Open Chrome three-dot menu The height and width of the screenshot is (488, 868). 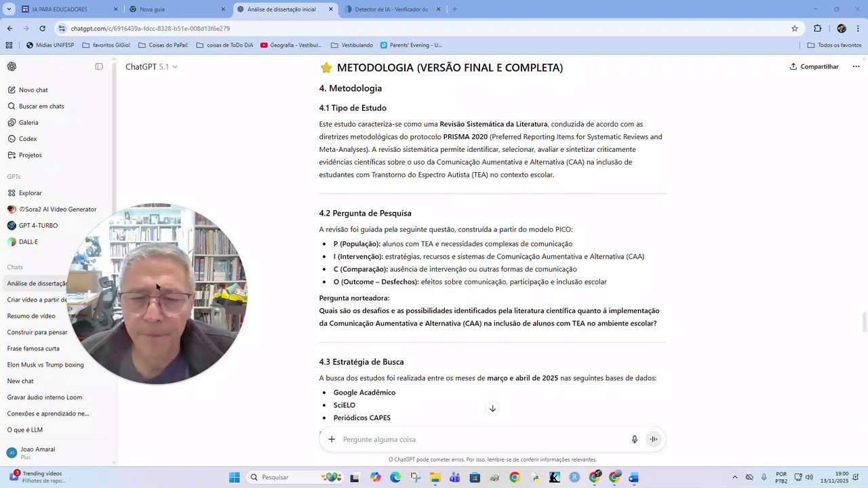[x=859, y=28]
